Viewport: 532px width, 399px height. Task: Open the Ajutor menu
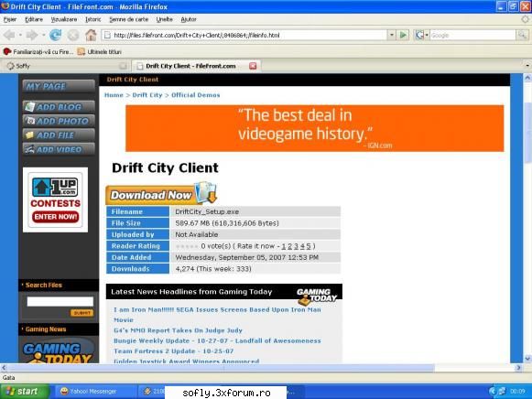pos(189,19)
